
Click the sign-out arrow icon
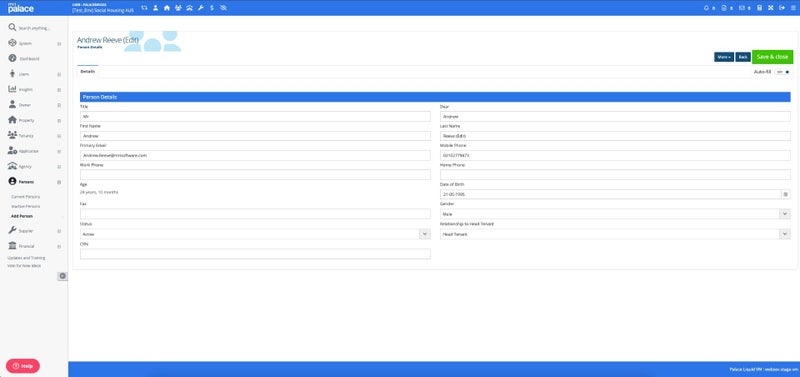782,8
